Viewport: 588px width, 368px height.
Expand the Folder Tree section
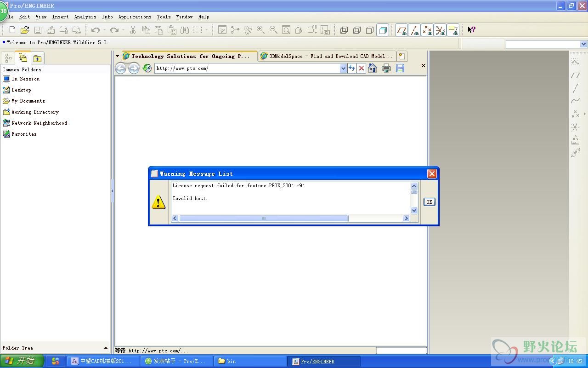(106, 348)
